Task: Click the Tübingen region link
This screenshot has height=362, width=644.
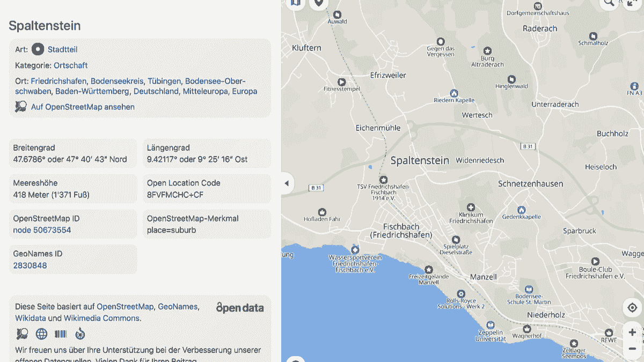Action: coord(164,81)
